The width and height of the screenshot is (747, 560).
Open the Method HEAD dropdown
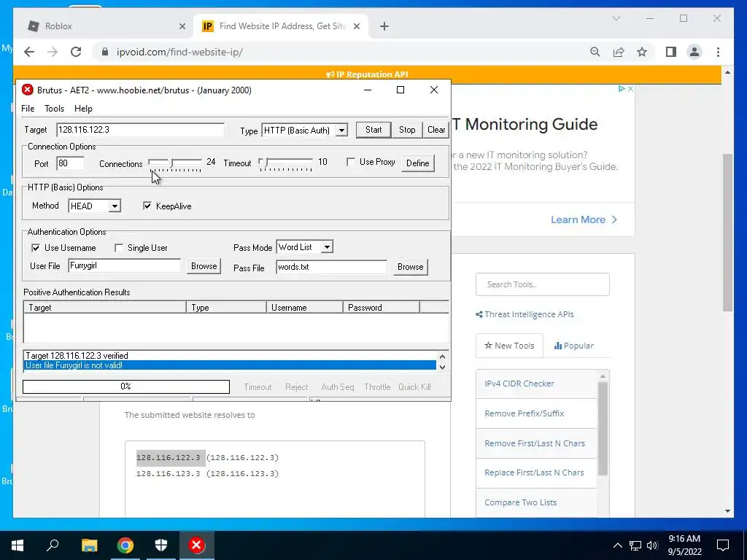pos(115,206)
